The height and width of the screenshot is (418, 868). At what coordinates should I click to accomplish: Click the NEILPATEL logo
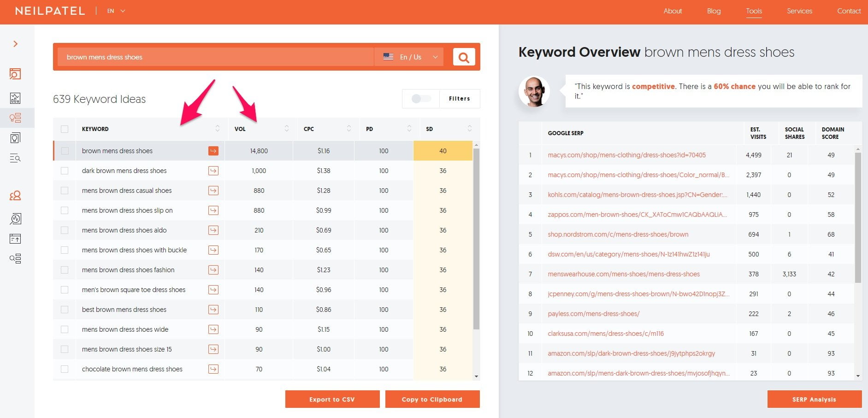click(x=50, y=11)
